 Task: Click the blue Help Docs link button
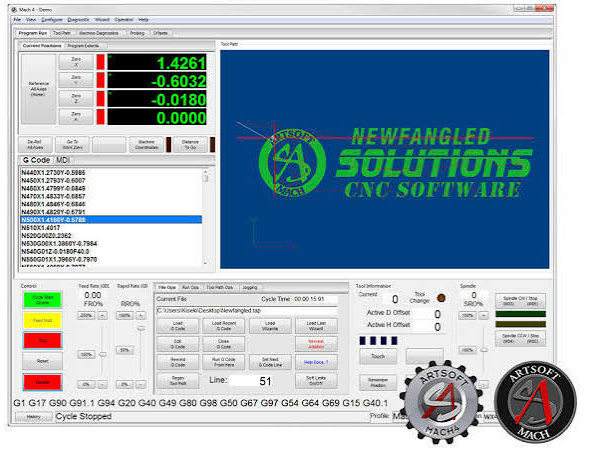[316, 362]
